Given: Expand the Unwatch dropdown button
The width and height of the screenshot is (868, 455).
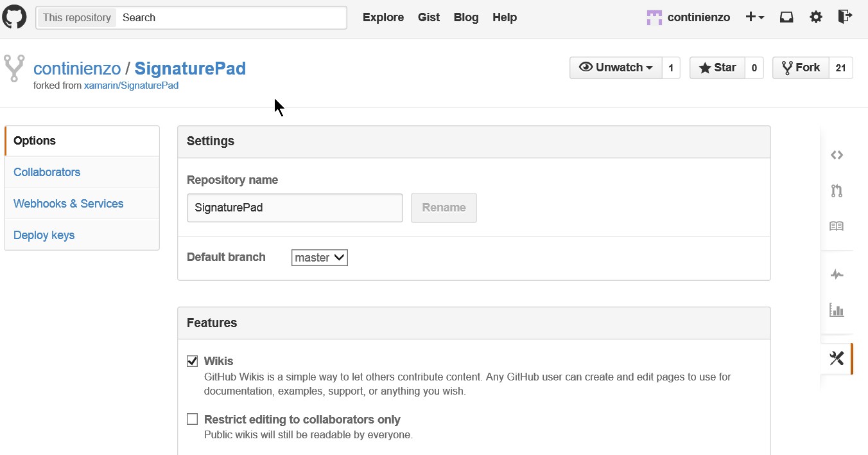Looking at the screenshot, I should [615, 67].
